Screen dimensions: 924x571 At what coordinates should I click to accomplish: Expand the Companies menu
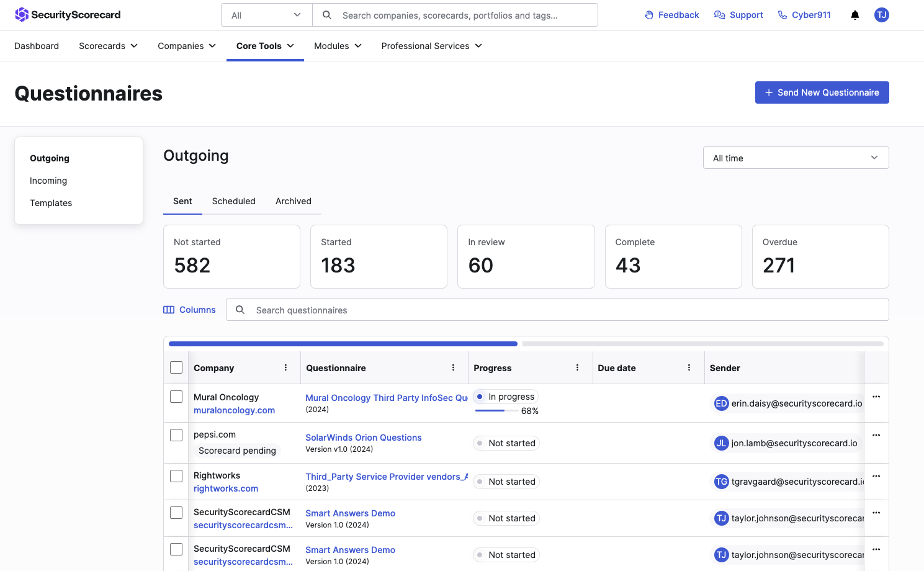click(x=187, y=46)
